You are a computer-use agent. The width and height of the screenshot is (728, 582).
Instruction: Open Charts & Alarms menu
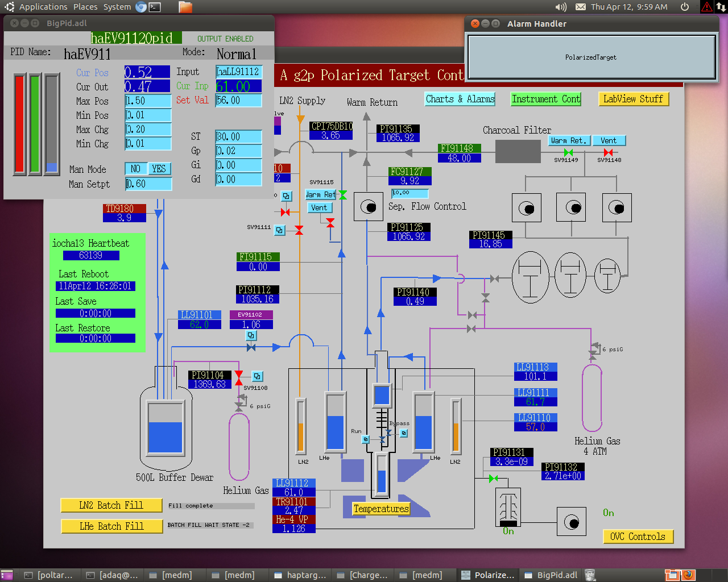point(460,99)
